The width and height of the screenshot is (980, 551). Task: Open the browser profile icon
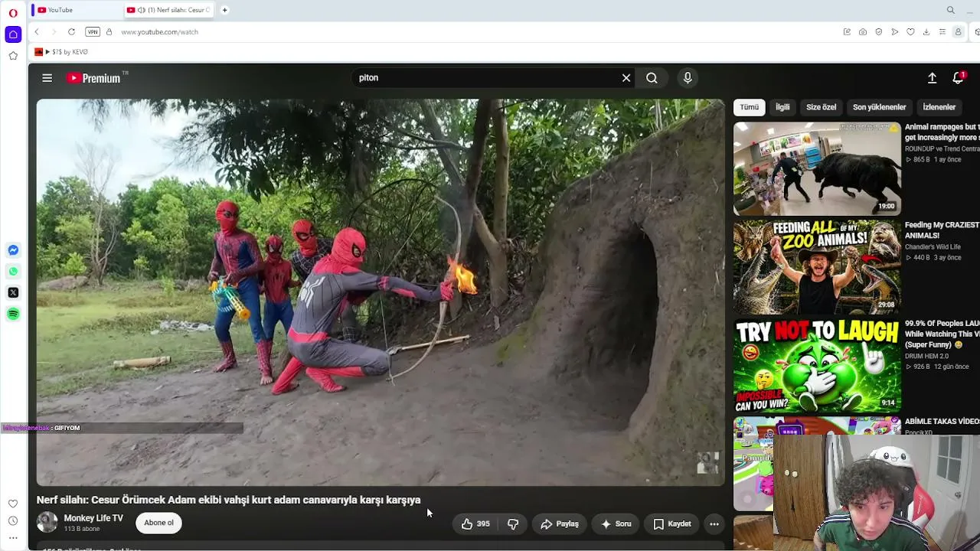tap(958, 32)
